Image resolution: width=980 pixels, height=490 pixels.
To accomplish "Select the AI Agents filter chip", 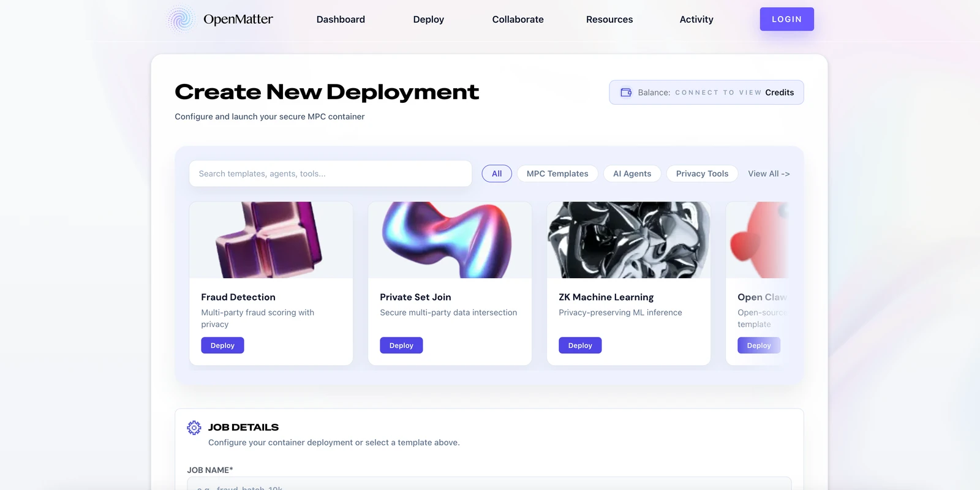I will pos(632,174).
